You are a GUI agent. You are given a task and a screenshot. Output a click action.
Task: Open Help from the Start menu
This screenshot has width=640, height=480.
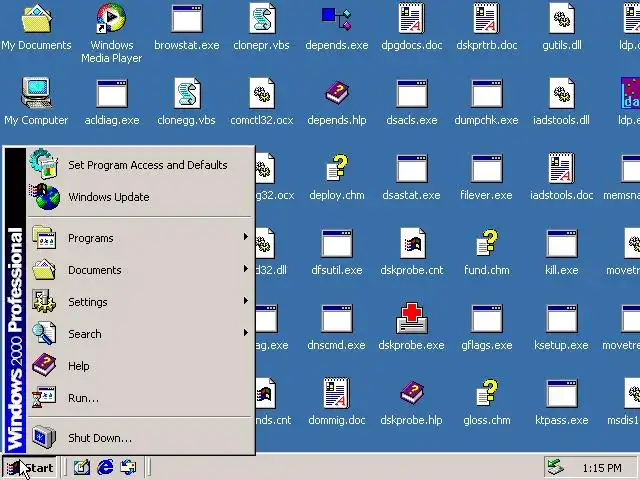(x=140, y=366)
